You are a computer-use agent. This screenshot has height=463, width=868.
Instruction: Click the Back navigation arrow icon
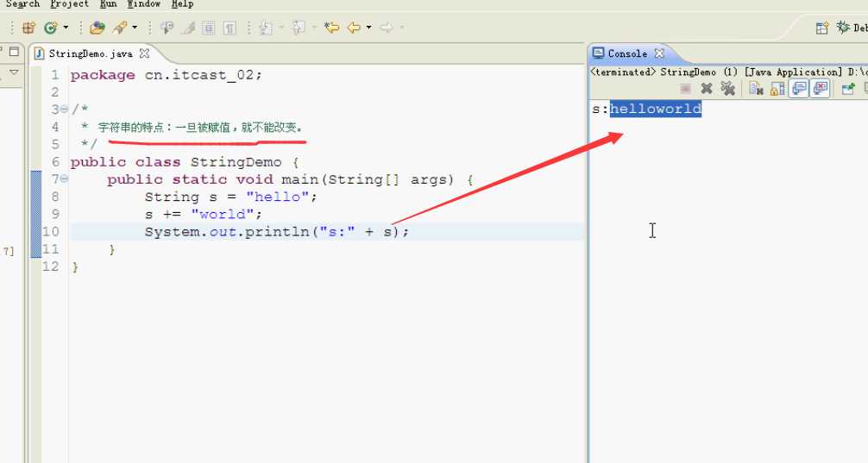[354, 27]
